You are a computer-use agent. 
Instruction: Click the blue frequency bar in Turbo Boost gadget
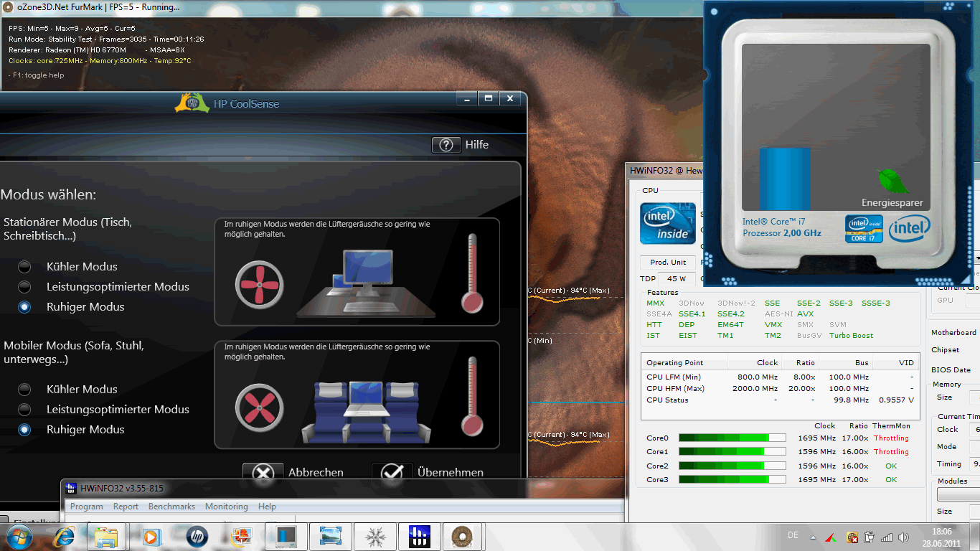(785, 179)
